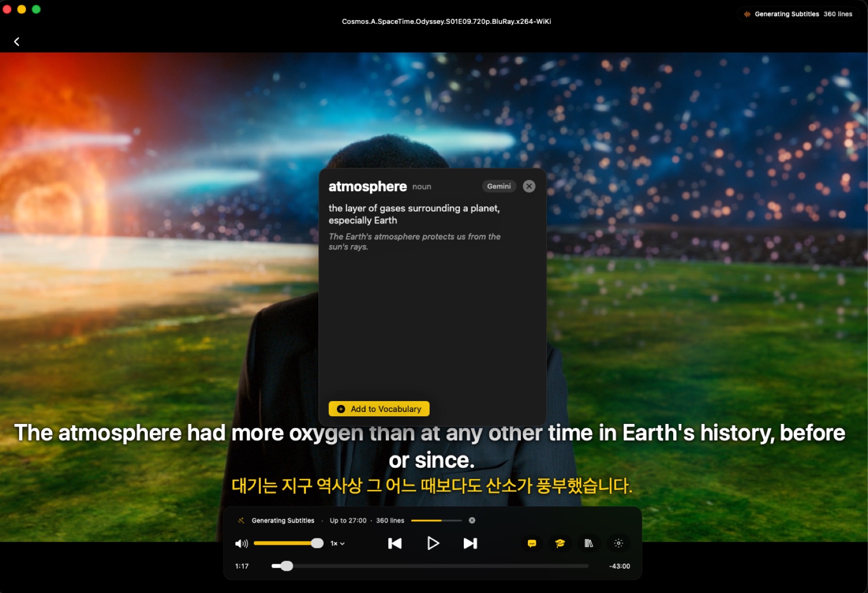Image resolution: width=868 pixels, height=593 pixels.
Task: Click the video seek bar thumb
Action: [x=287, y=566]
